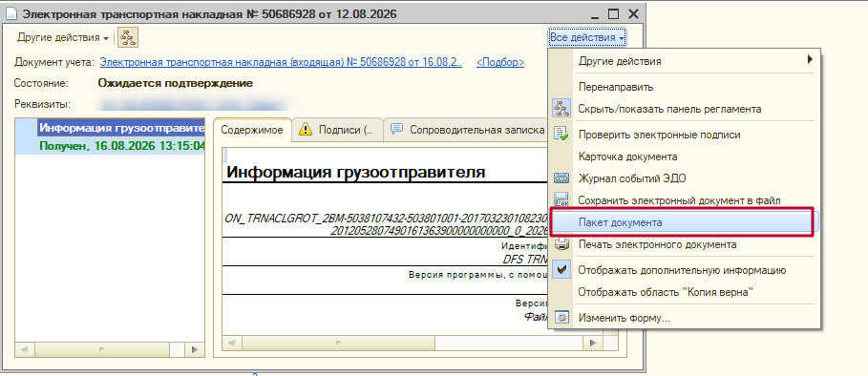
Task: Click right arrow of content area scrollbar
Action: [593, 343]
